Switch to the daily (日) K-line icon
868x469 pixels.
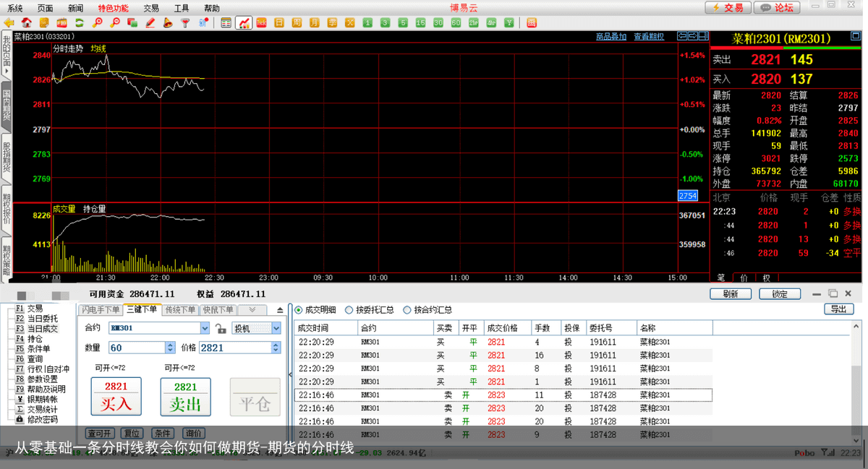point(279,22)
